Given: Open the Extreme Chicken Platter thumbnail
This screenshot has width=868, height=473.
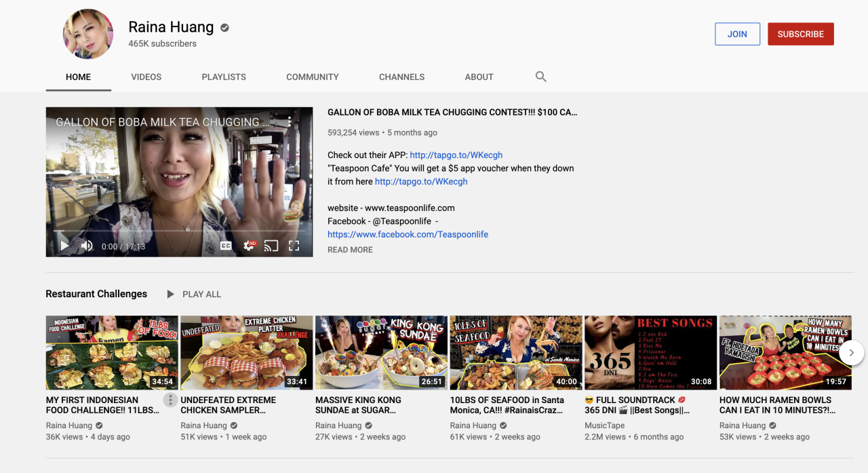Looking at the screenshot, I should pyautogui.click(x=247, y=352).
